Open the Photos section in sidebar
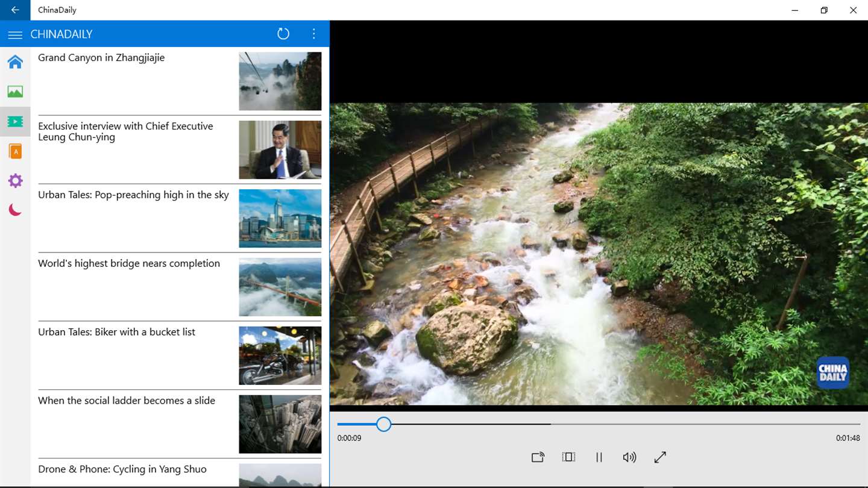 coord(15,92)
